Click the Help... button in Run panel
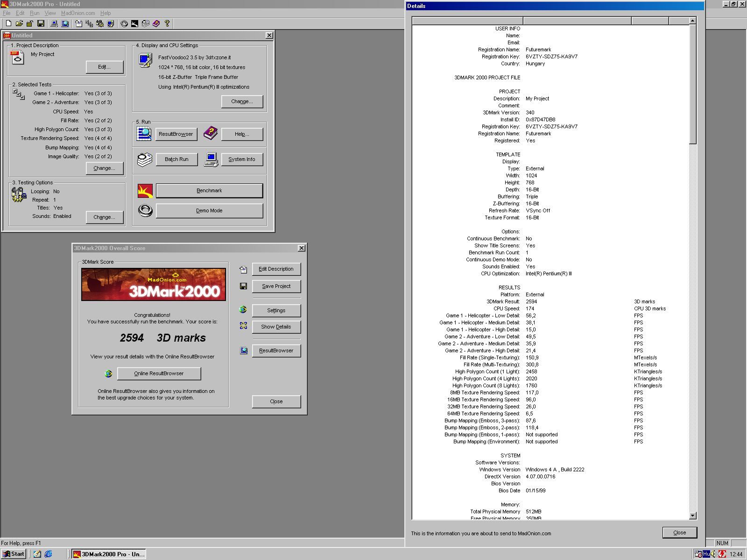Screen dimensions: 747x560 tap(242, 134)
